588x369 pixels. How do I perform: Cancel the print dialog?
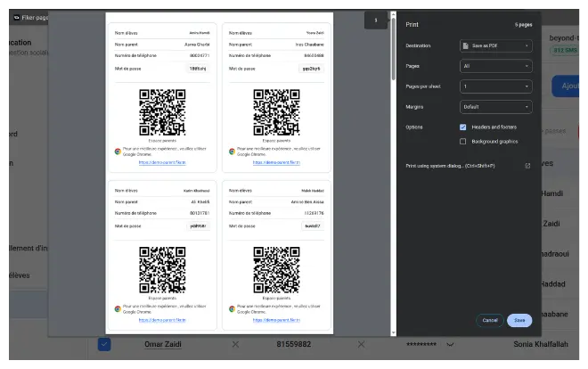tap(490, 320)
